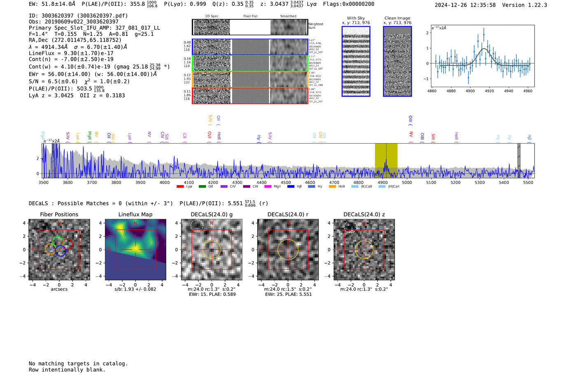Click the red Lyα legend swatch

(x=180, y=187)
